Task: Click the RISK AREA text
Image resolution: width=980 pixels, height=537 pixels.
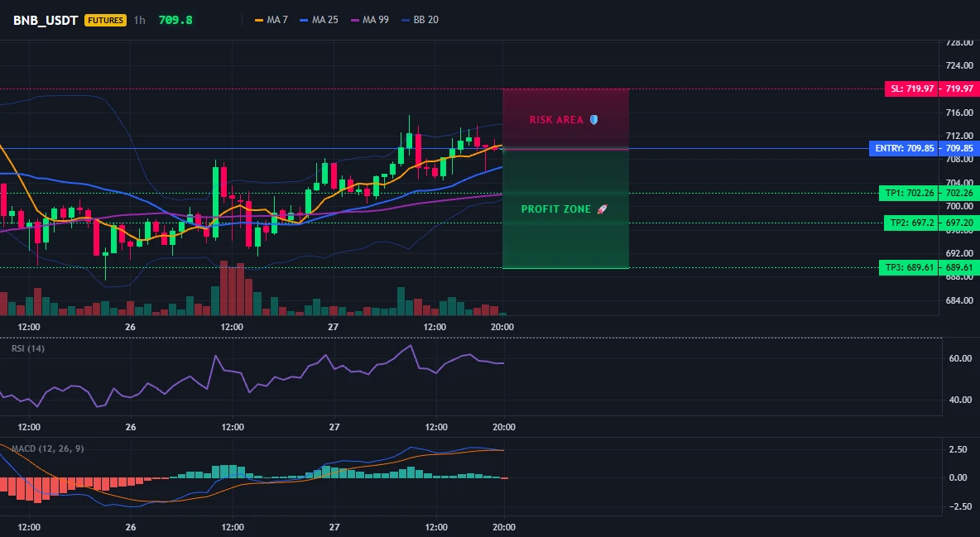Action: coord(556,119)
